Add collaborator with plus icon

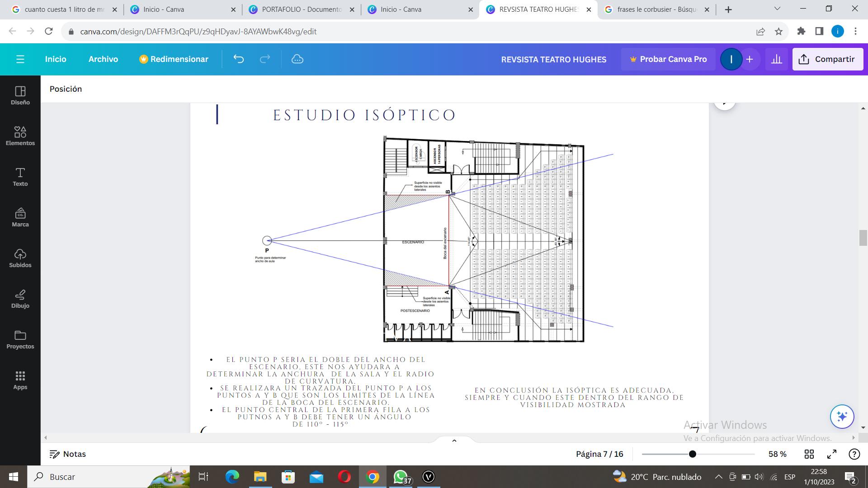tap(750, 59)
